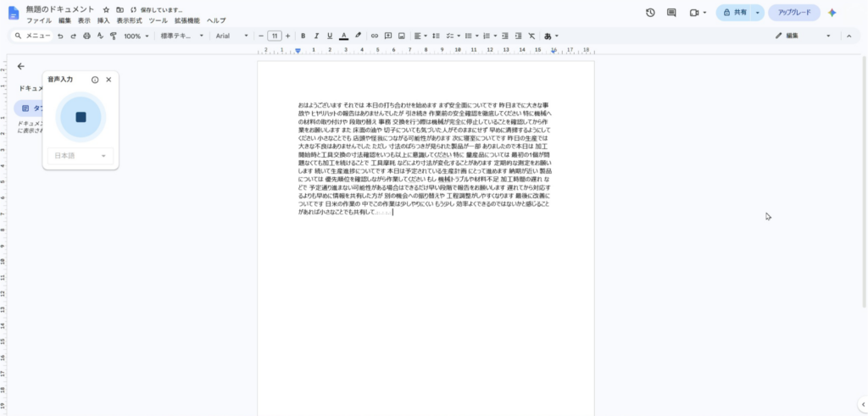
Task: Open the highlight color picker
Action: point(359,36)
